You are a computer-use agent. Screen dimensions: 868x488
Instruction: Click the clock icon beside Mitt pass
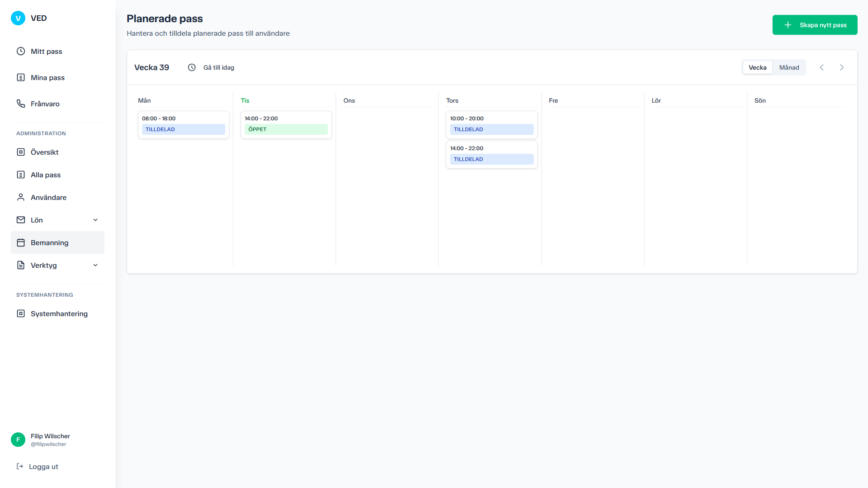coord(21,51)
